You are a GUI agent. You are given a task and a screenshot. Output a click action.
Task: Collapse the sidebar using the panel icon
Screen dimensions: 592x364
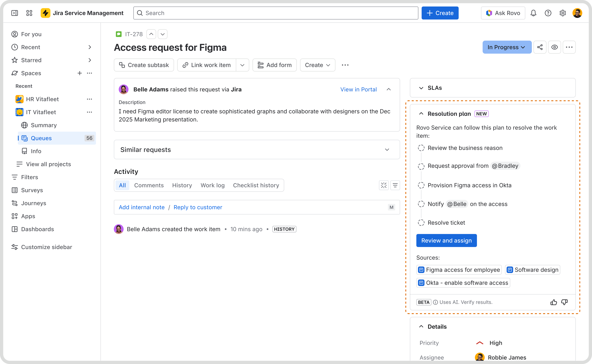point(15,13)
